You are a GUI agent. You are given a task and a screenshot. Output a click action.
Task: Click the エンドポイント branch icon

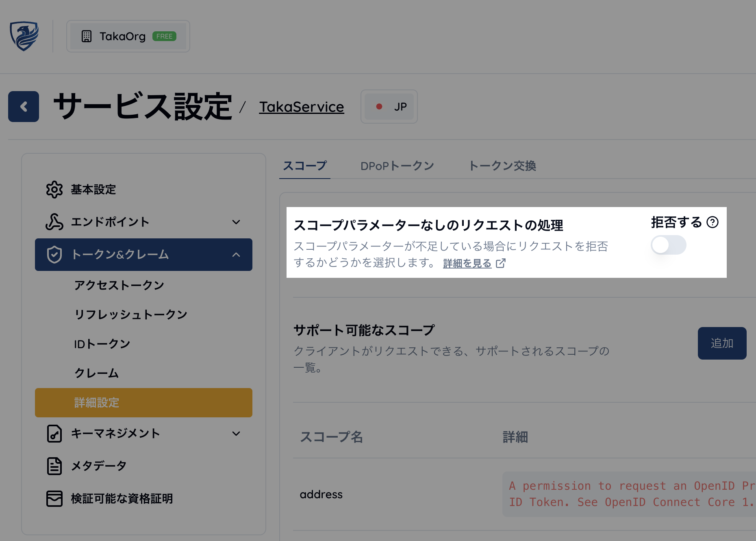point(54,222)
